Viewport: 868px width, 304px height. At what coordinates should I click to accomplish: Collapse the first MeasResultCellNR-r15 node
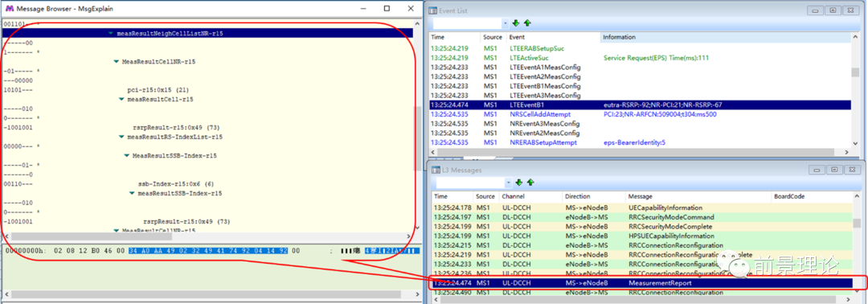(x=117, y=61)
